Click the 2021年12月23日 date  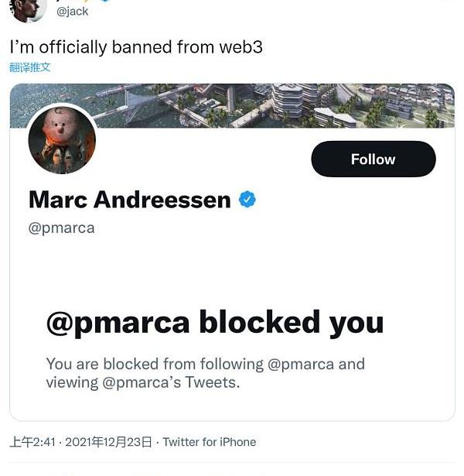pos(108,442)
